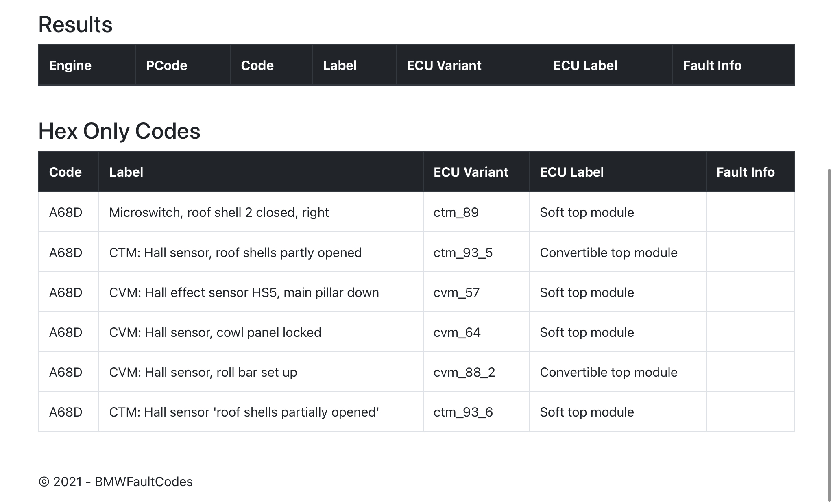This screenshot has height=504, width=833.
Task: Click the ctm_93_5 ECU variant cell
Action: point(463,253)
